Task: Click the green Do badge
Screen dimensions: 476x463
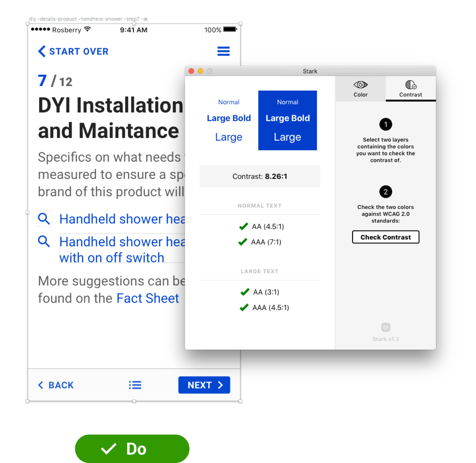Action: (132, 448)
